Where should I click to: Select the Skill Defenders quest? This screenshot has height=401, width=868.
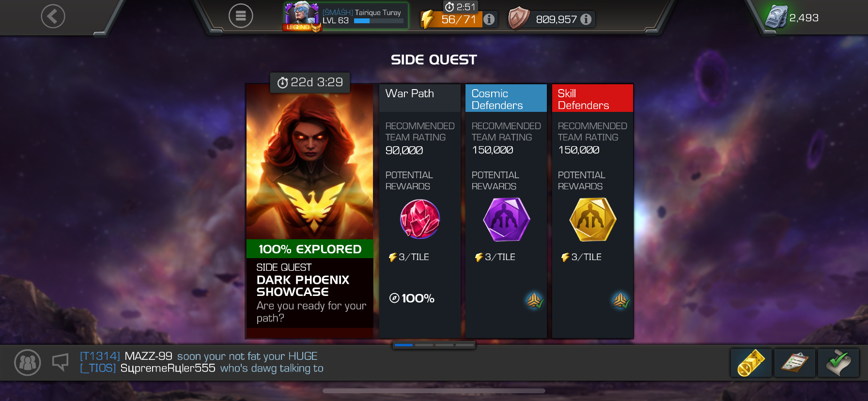pos(592,211)
